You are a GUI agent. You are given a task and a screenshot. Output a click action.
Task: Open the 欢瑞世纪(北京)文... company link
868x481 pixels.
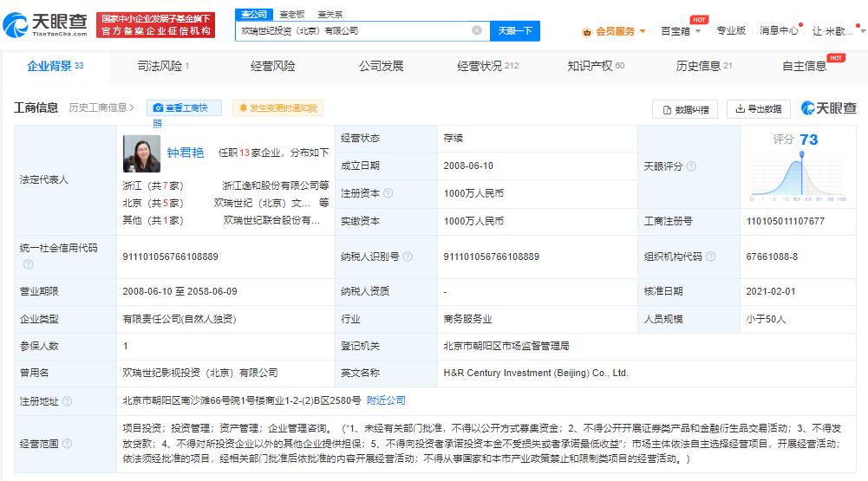(x=262, y=203)
